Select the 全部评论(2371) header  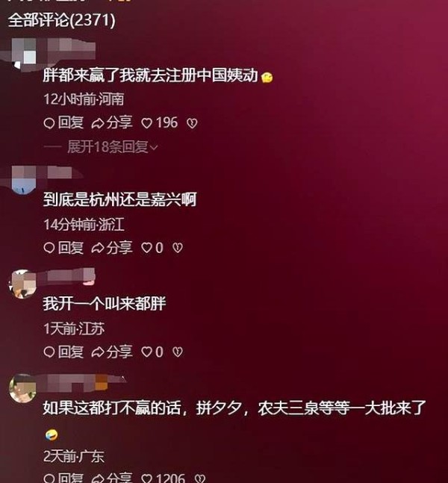point(62,20)
